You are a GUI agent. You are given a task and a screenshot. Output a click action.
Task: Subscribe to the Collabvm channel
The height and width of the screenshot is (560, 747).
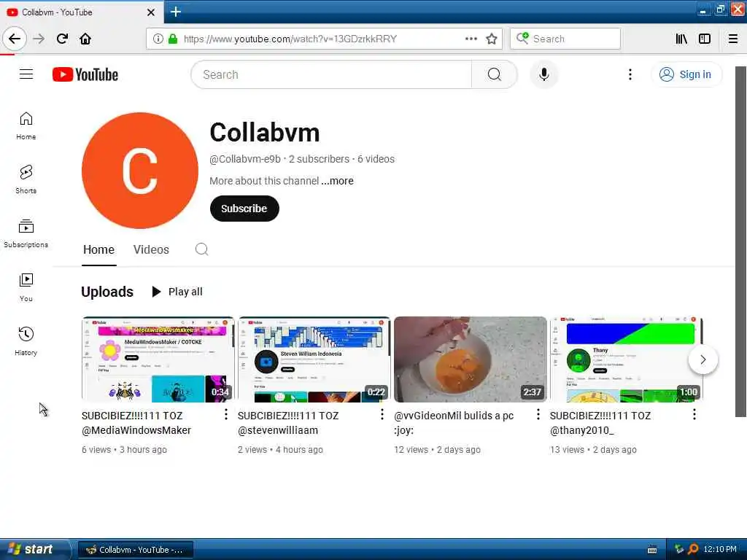(244, 209)
